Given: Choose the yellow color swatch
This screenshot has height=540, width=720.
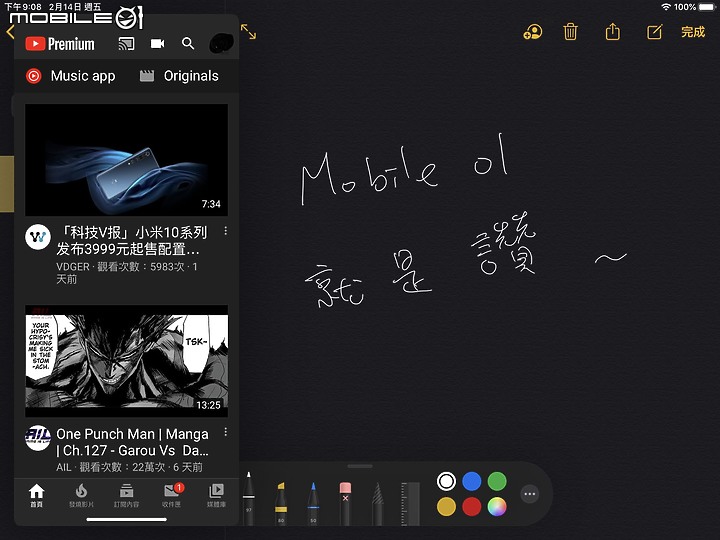Looking at the screenshot, I should [446, 507].
